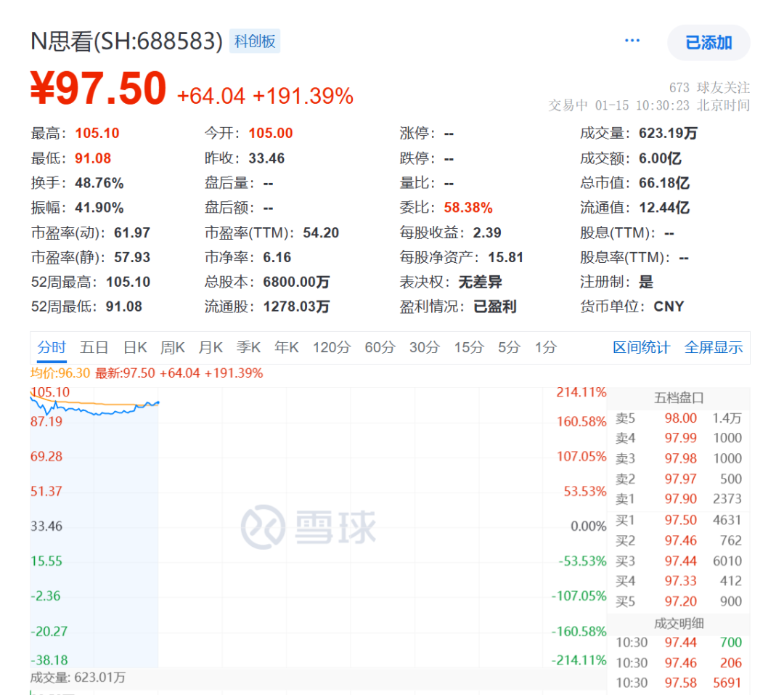Switch to the 日K chart tab

coord(135,348)
